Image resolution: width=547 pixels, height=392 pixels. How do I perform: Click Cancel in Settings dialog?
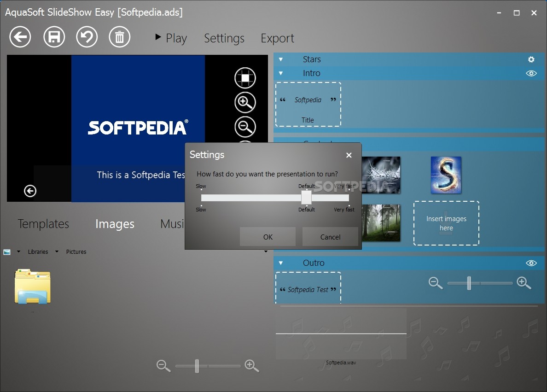click(x=330, y=237)
